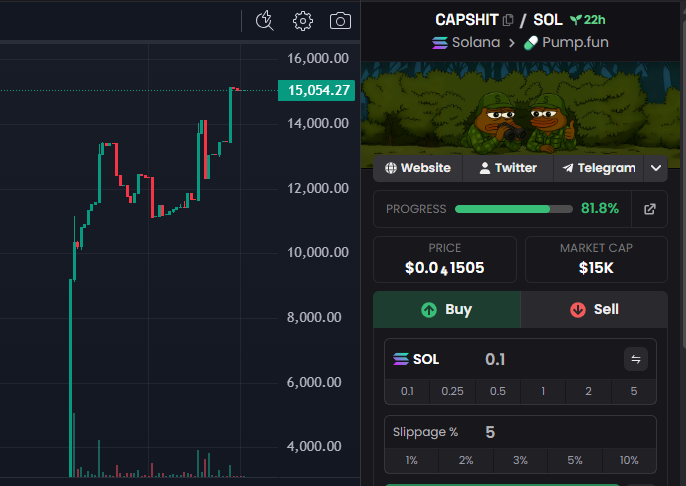The width and height of the screenshot is (686, 486).
Task: Switch to the Buy tab
Action: [x=447, y=310]
